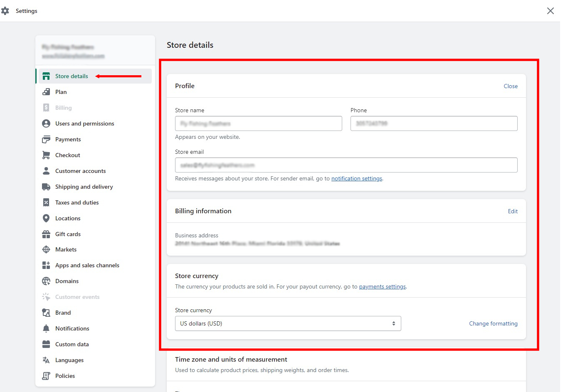
Task: Select the Locations pin icon
Action: (46, 218)
